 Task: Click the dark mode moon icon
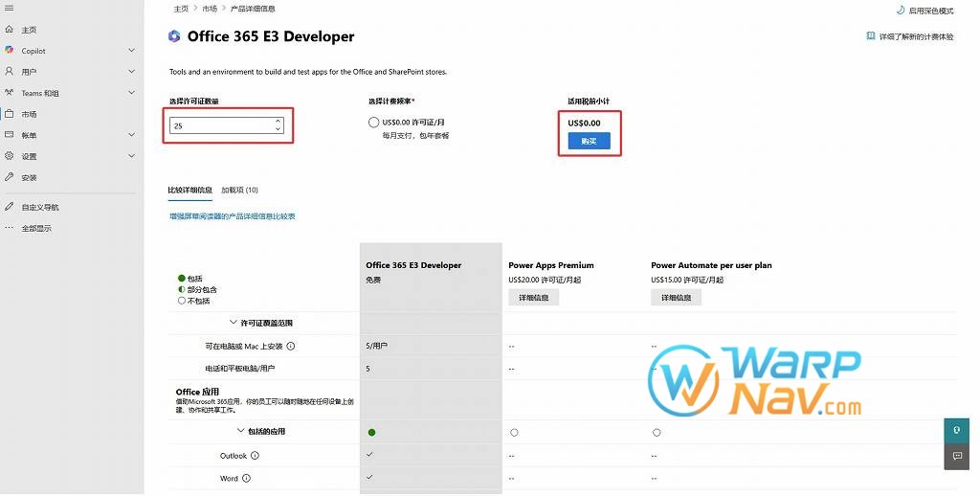tap(900, 10)
